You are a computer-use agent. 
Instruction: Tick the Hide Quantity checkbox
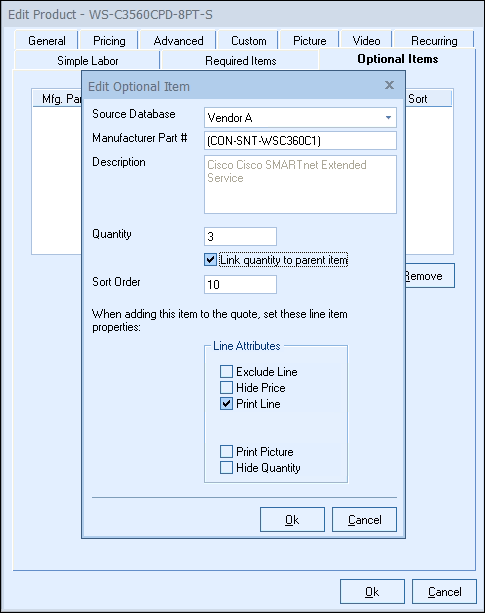point(226,468)
